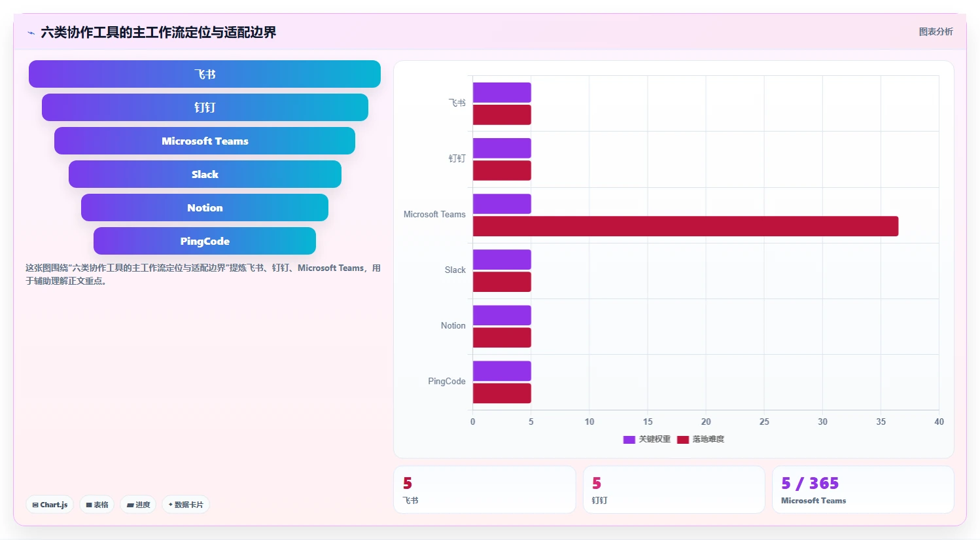Click the 5 tick on the x-axis
This screenshot has width=980, height=540.
tap(531, 422)
